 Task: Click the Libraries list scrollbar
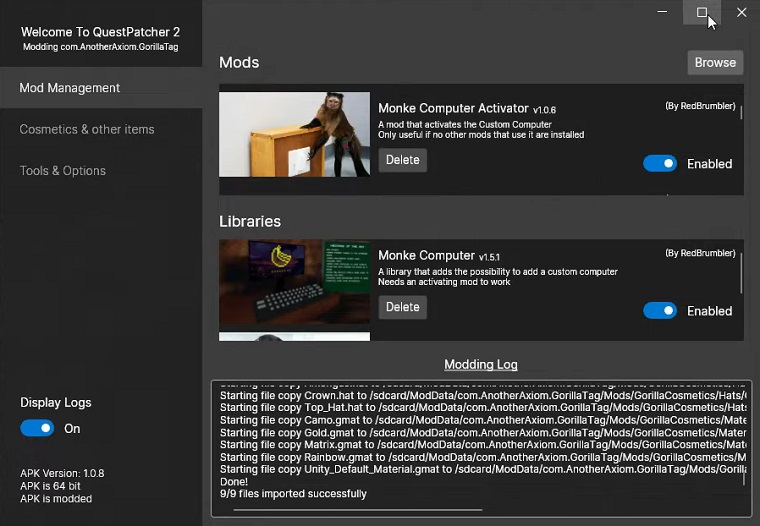point(741,273)
